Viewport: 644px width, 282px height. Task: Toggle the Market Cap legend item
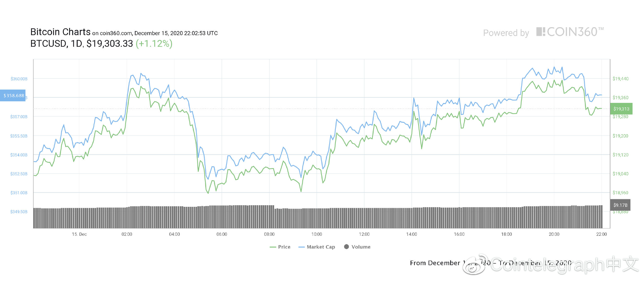tap(317, 247)
